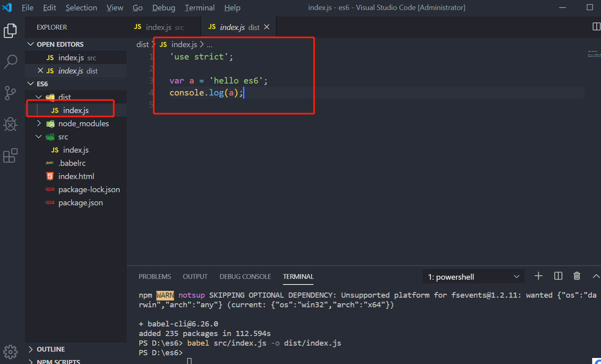Image resolution: width=601 pixels, height=364 pixels.
Task: Kill terminal with trash icon
Action: pos(577,276)
